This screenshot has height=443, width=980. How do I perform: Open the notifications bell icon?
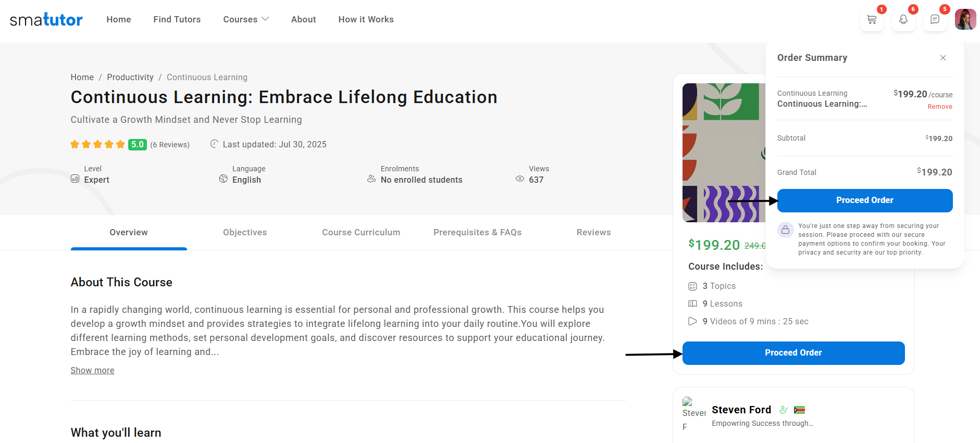coord(903,20)
